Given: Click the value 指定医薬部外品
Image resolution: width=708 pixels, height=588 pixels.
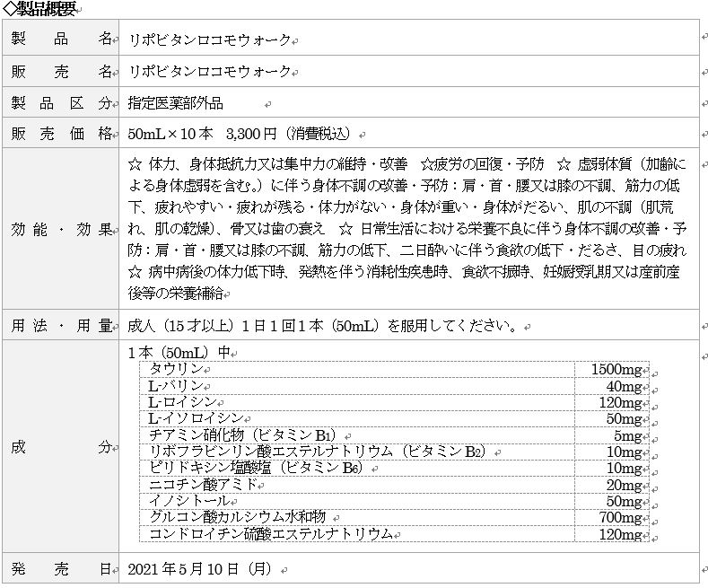Looking at the screenshot, I should (x=176, y=103).
